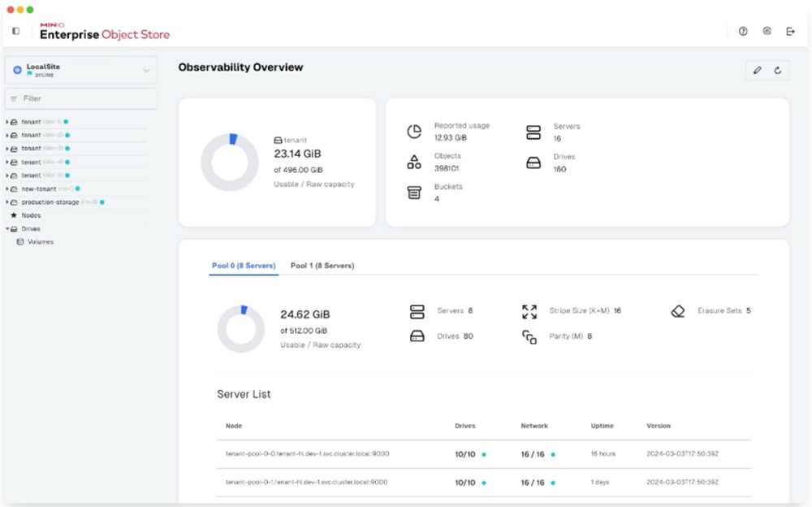This screenshot has width=812, height=507.
Task: Click inside the Filter input field
Action: click(80, 98)
